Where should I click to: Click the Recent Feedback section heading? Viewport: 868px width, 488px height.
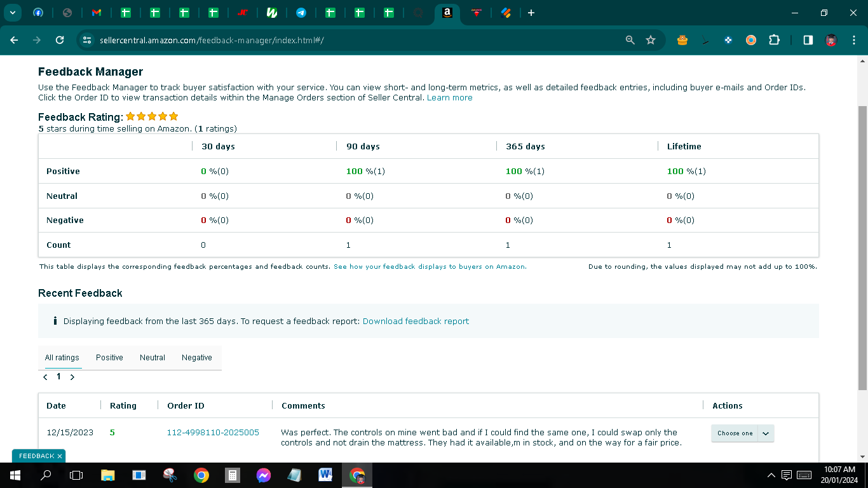[80, 294]
